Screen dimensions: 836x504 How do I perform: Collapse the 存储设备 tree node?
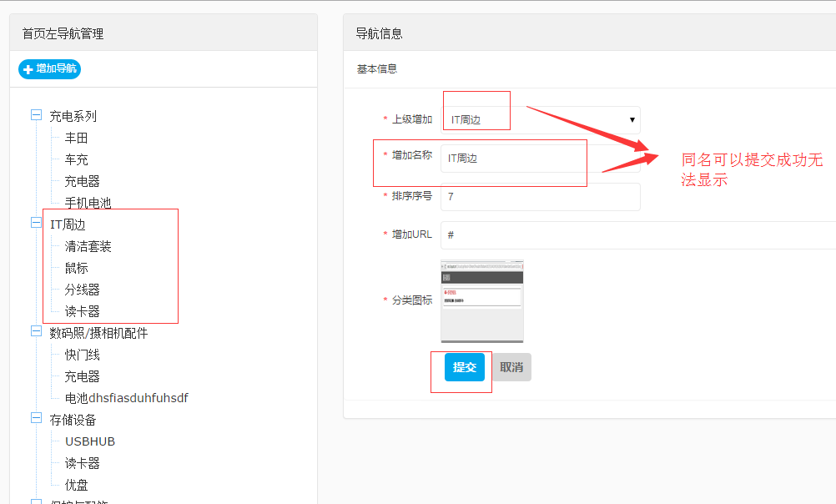click(36, 419)
